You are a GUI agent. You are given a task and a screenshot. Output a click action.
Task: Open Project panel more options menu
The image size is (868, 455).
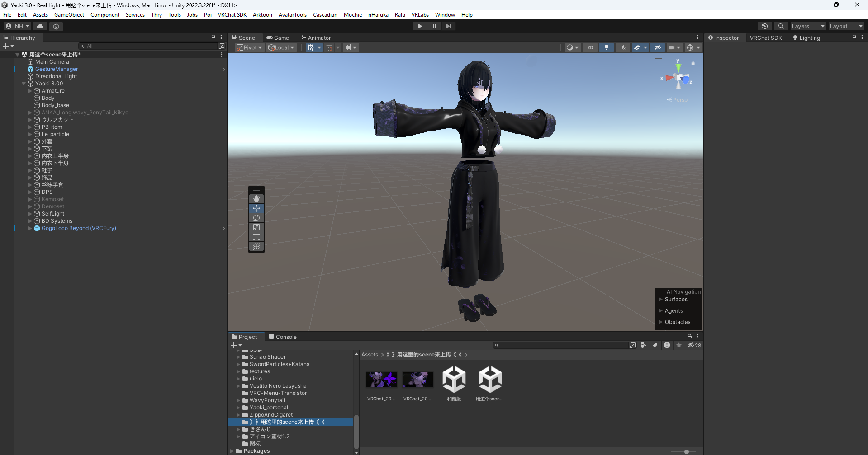[x=697, y=336]
